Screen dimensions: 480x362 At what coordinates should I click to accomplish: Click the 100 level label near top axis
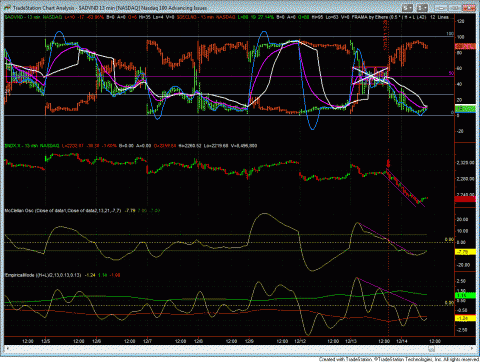[450, 34]
